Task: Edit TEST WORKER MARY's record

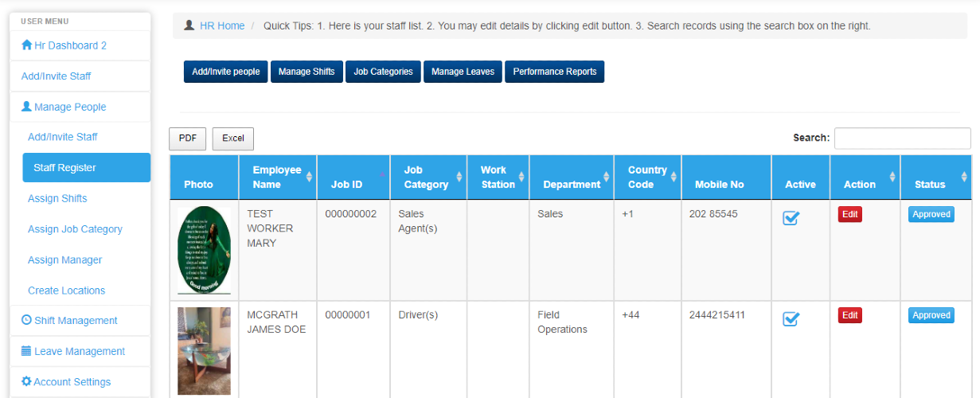Action: (x=850, y=214)
